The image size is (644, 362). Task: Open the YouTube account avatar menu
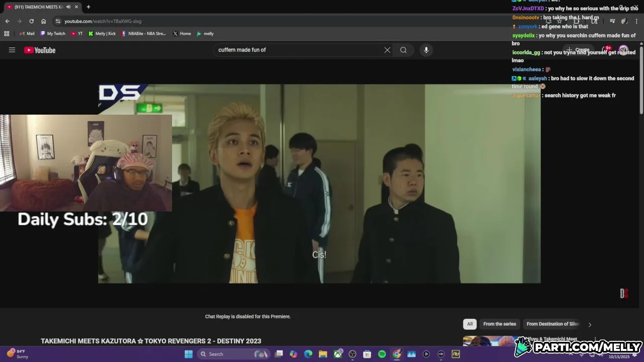click(623, 50)
